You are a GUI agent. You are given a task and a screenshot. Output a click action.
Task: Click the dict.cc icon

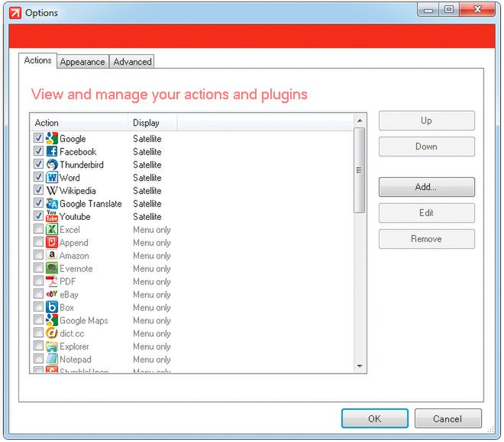[52, 333]
